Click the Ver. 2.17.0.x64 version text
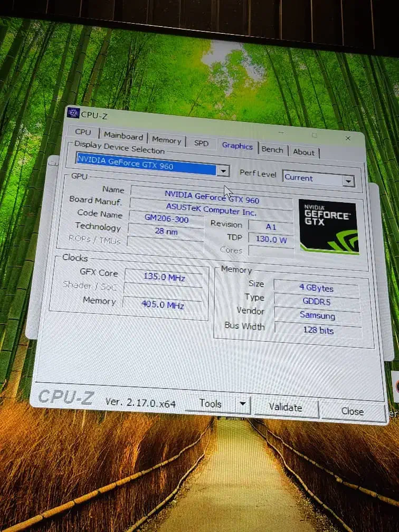 (140, 403)
